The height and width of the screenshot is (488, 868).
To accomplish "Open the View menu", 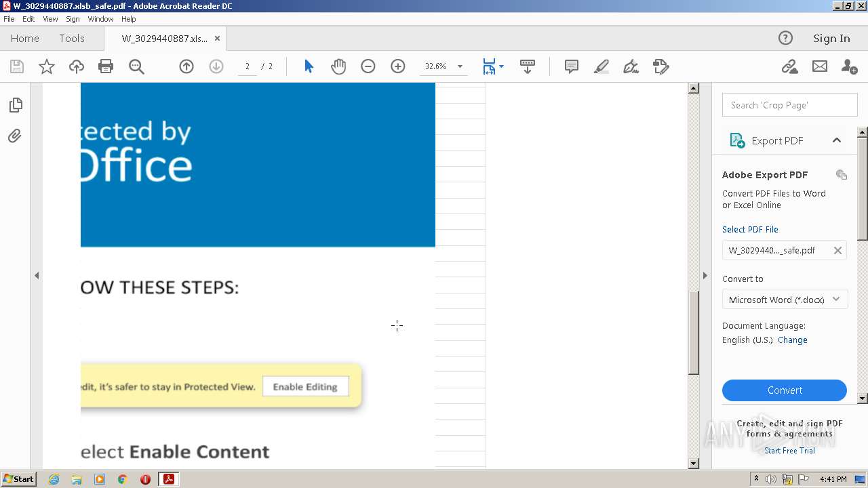I will tap(51, 19).
